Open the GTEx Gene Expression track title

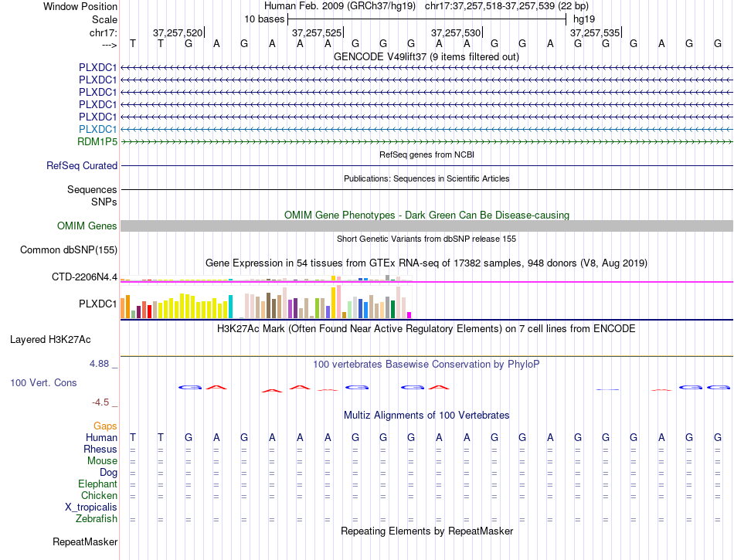(x=426, y=263)
